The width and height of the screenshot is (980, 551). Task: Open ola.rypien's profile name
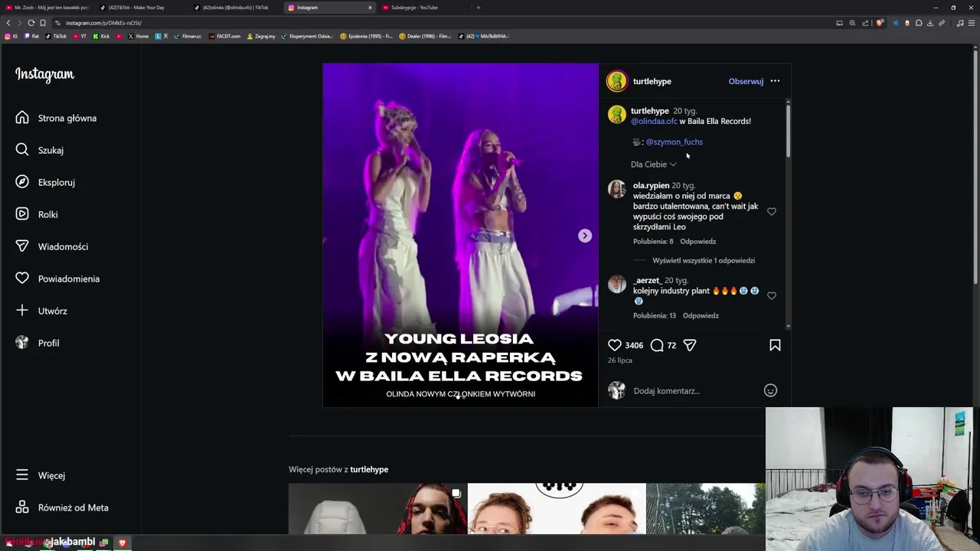(x=652, y=185)
